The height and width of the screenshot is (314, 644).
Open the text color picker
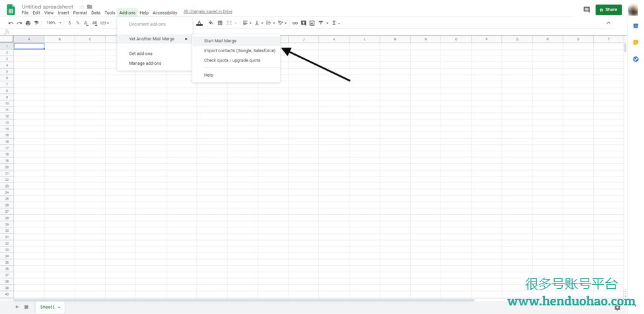(199, 23)
